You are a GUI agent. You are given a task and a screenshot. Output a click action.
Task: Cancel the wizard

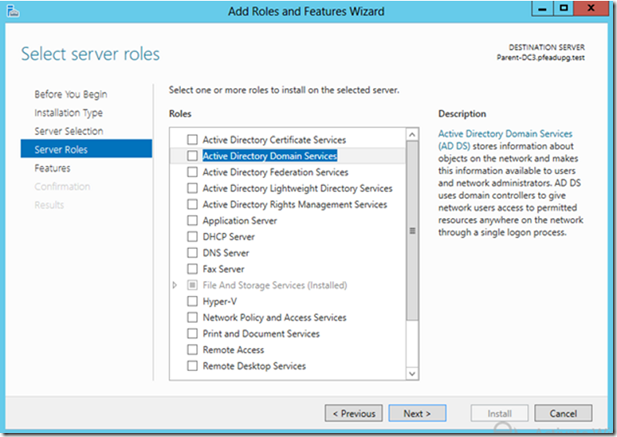click(563, 413)
